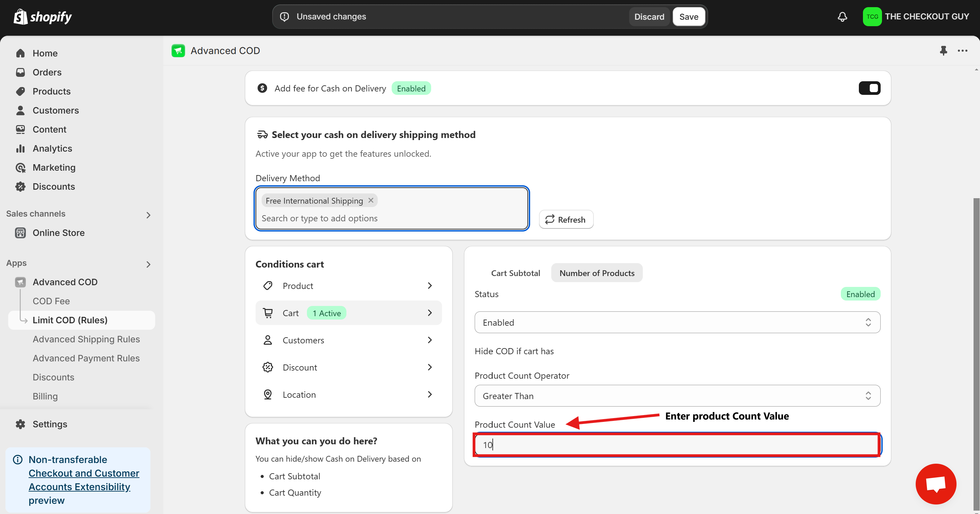Pin the Advanced COD app
The image size is (980, 514).
943,51
